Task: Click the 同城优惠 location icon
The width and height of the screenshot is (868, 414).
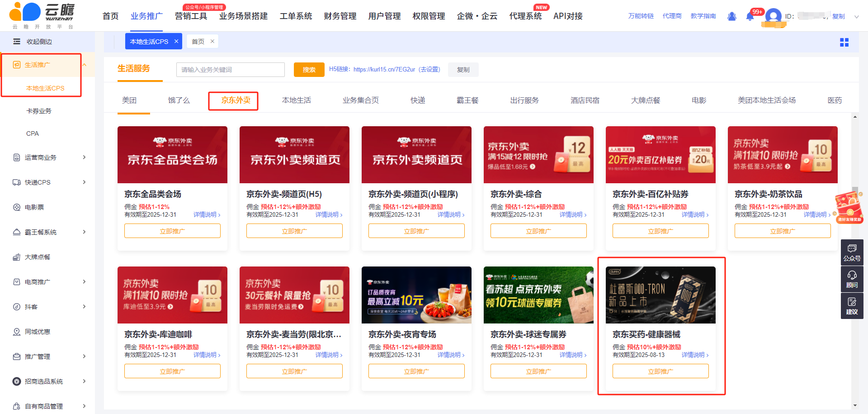Action: point(17,332)
